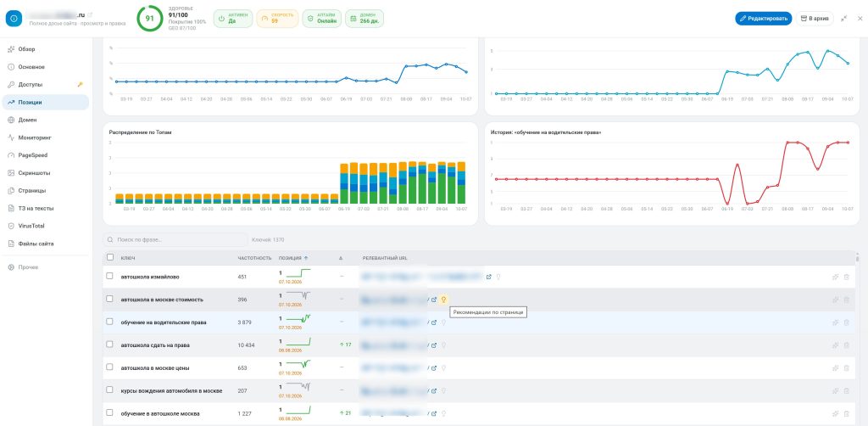Open the PageSpeed sidebar section
This screenshot has width=868, height=426.
pyautogui.click(x=46, y=155)
